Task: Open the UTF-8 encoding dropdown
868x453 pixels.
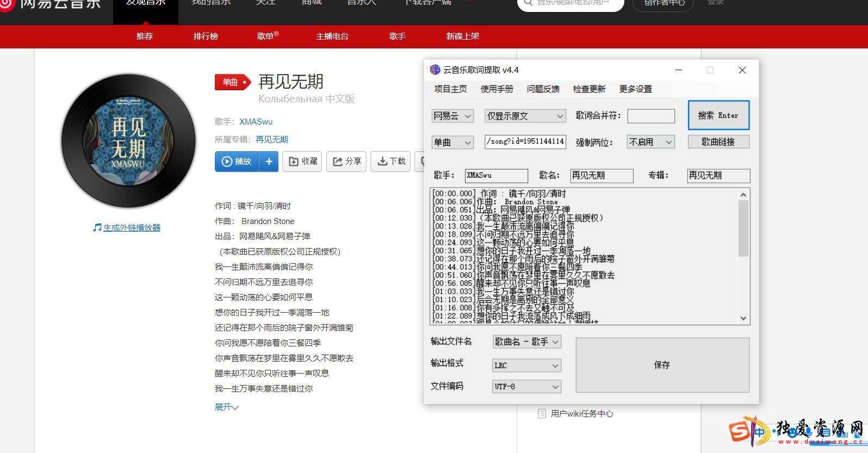Action: point(526,387)
